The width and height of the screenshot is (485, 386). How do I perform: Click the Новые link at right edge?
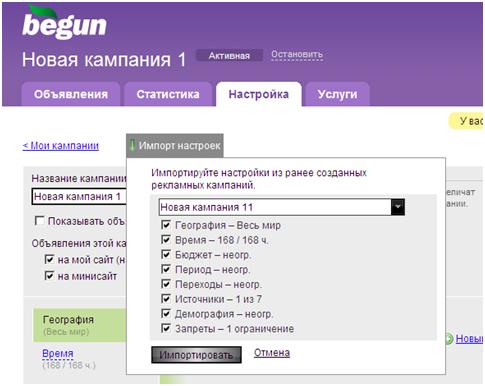point(469,339)
